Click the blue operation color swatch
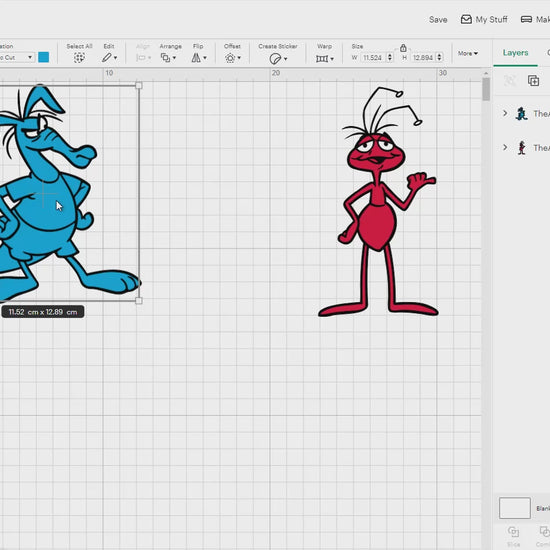The width and height of the screenshot is (550, 550). coord(43,57)
